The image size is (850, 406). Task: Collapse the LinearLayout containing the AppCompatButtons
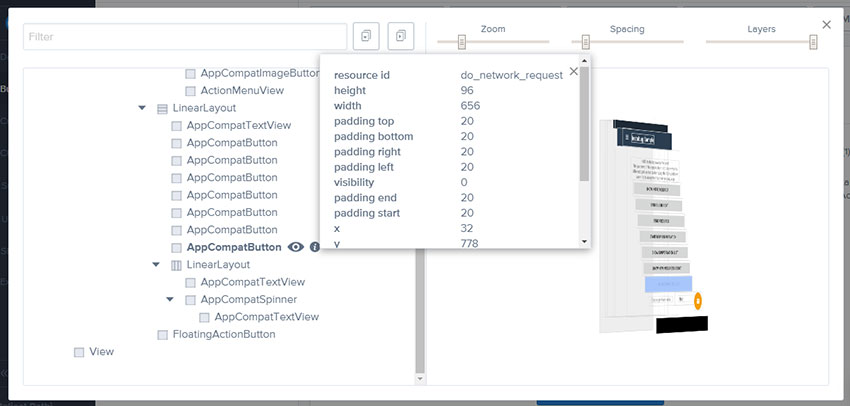142,108
